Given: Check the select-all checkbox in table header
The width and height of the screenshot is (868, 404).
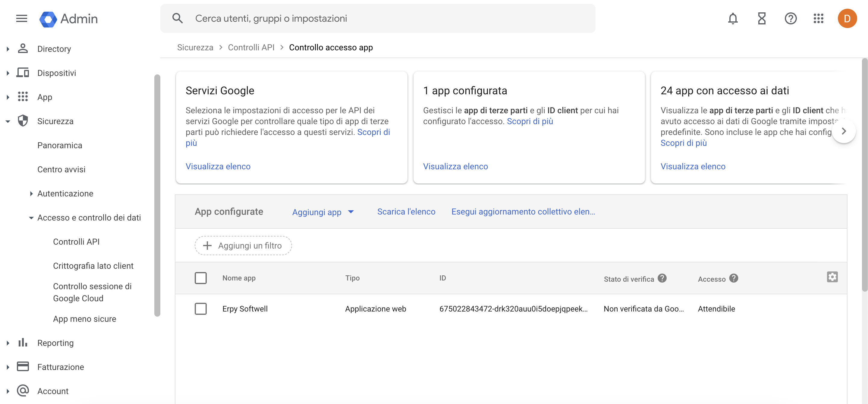Looking at the screenshot, I should point(200,278).
